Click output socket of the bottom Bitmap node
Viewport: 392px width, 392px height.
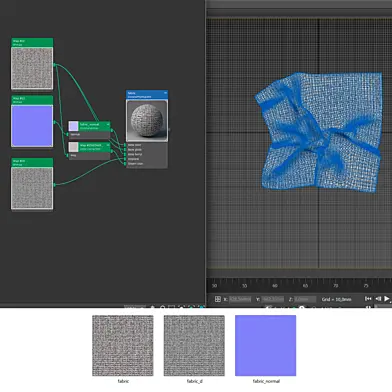coord(54,184)
